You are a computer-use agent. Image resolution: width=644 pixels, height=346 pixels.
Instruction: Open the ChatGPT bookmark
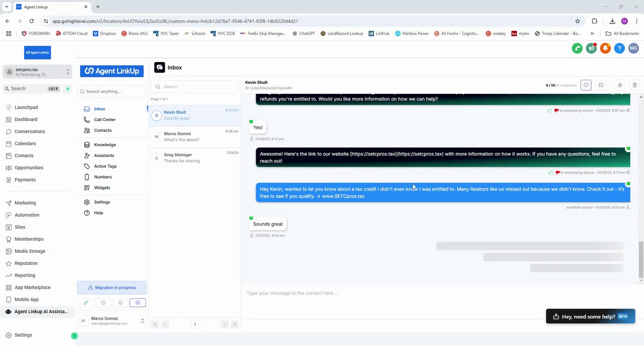[x=303, y=34]
